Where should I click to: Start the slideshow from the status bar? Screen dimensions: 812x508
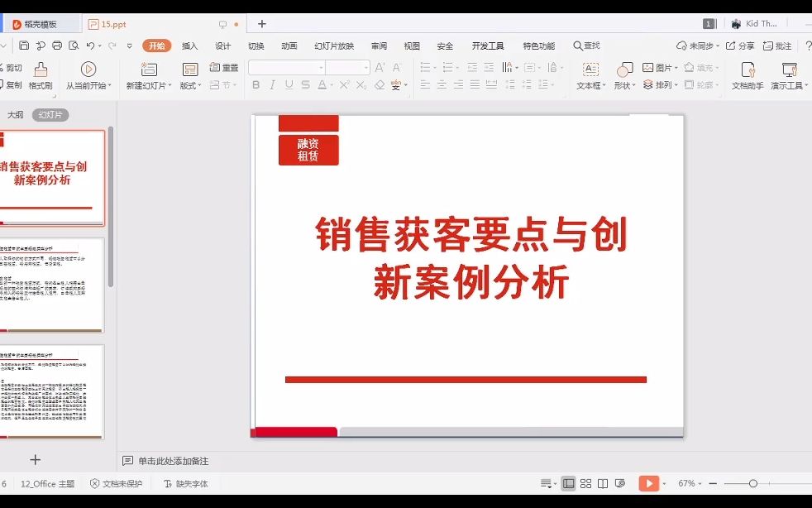[x=648, y=483]
